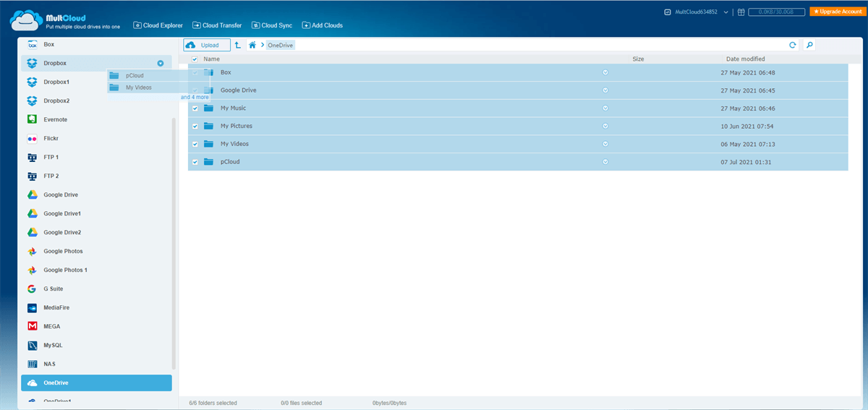Click the cloud list vertical scrollbar
Image resolution: width=868 pixels, height=410 pixels.
[x=174, y=243]
